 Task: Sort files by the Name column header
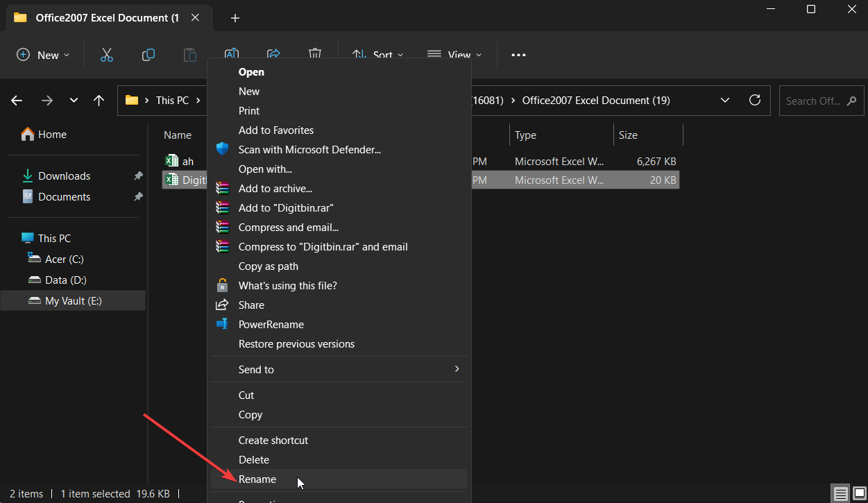(178, 135)
